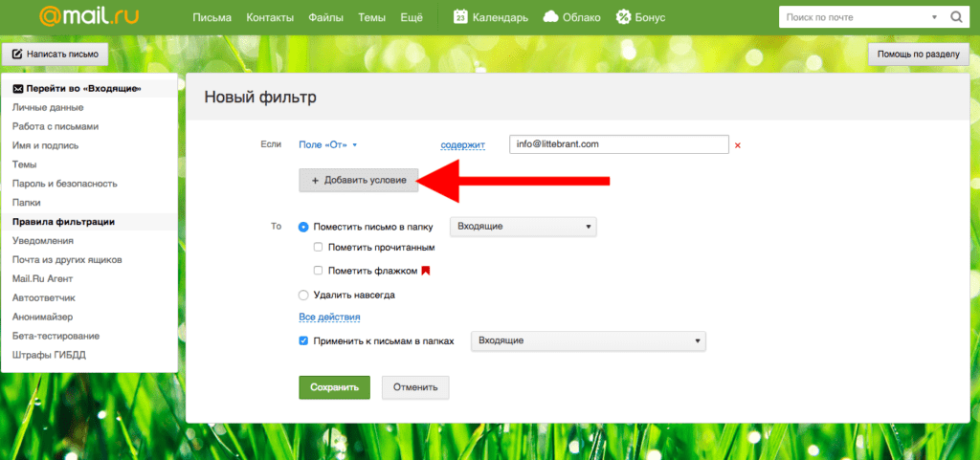This screenshot has height=460, width=980.
Task: Click the envelope icon beside Перейти во «Входящие»
Action: 17,89
